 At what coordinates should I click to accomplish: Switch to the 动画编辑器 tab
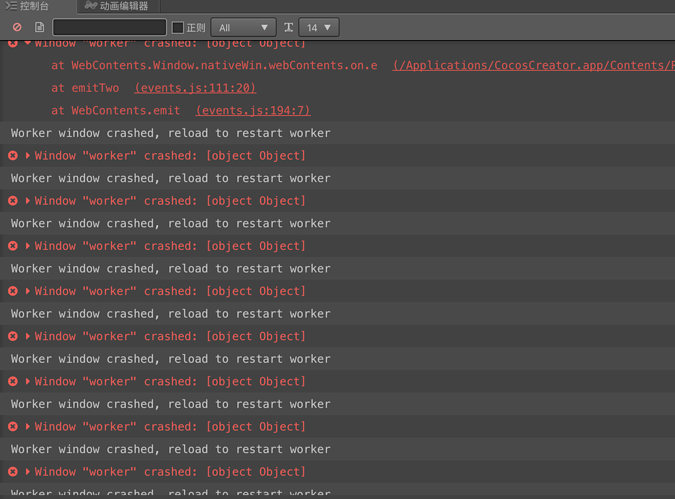(117, 6)
